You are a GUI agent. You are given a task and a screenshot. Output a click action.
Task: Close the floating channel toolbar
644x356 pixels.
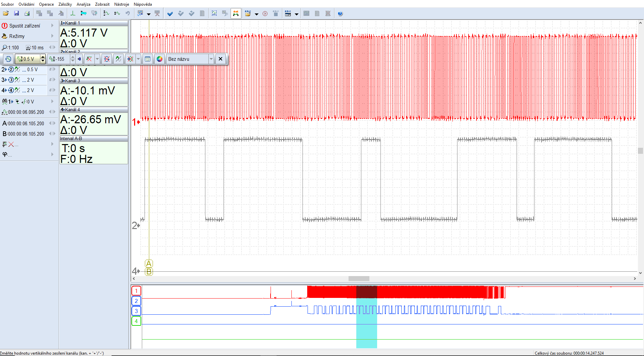coord(220,59)
